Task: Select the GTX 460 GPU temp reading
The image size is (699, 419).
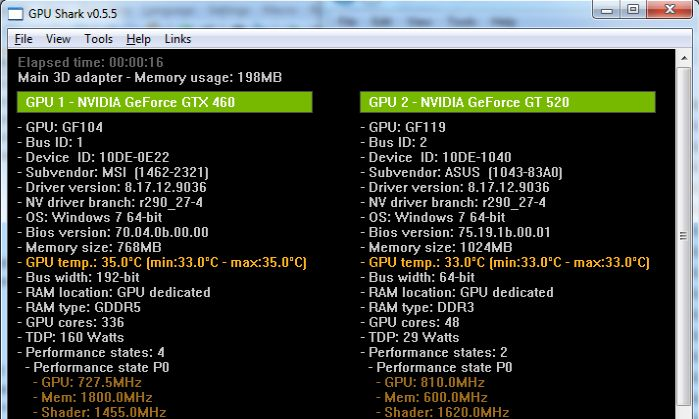Action: 162,262
